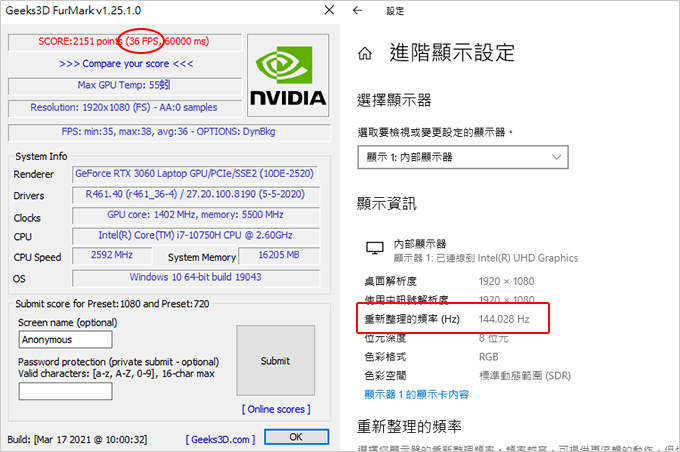Click the Submit score button
This screenshot has width=680, height=452.
275,360
